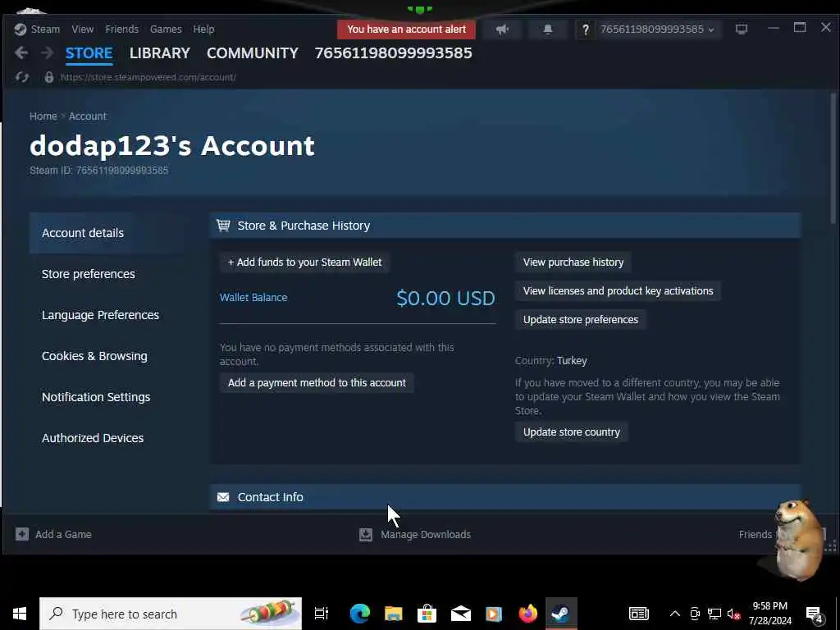840x630 pixels.
Task: Open the Friends chat in the Steam footer
Action: coord(755,534)
